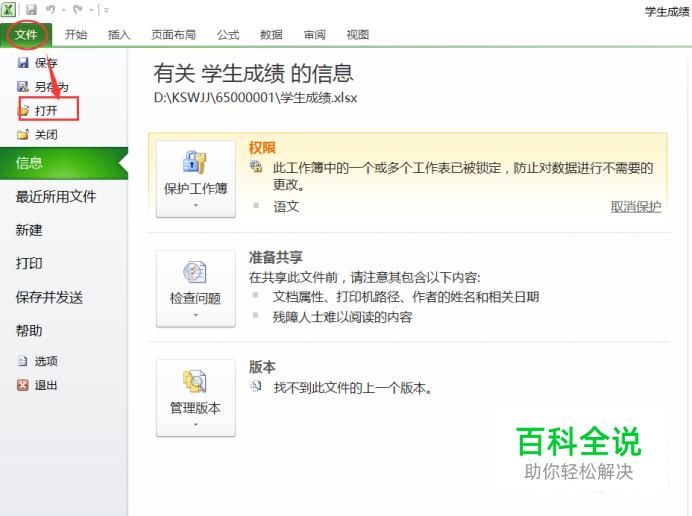This screenshot has height=516, width=692.
Task: Expand the 保护工作簿 dropdown arrow
Action: click(196, 205)
